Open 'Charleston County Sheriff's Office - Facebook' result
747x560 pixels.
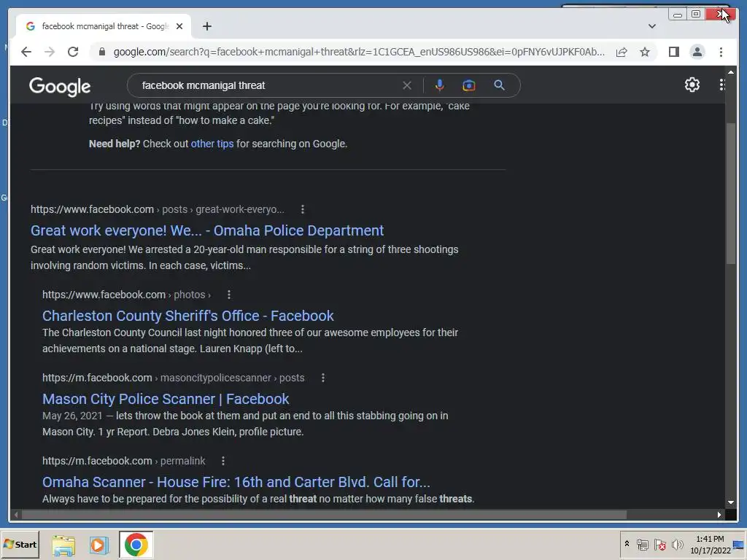click(187, 316)
